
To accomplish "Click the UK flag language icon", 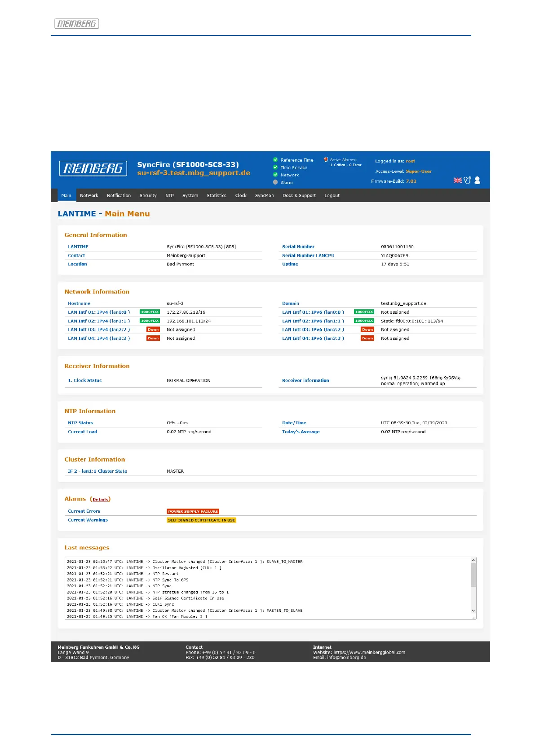I will point(457,180).
